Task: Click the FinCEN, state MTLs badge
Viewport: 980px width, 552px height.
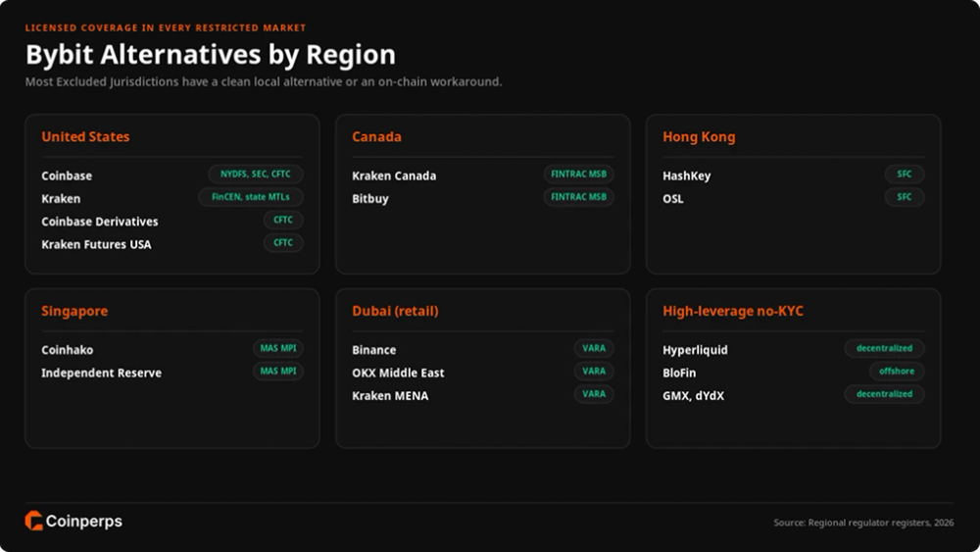Action: click(251, 197)
